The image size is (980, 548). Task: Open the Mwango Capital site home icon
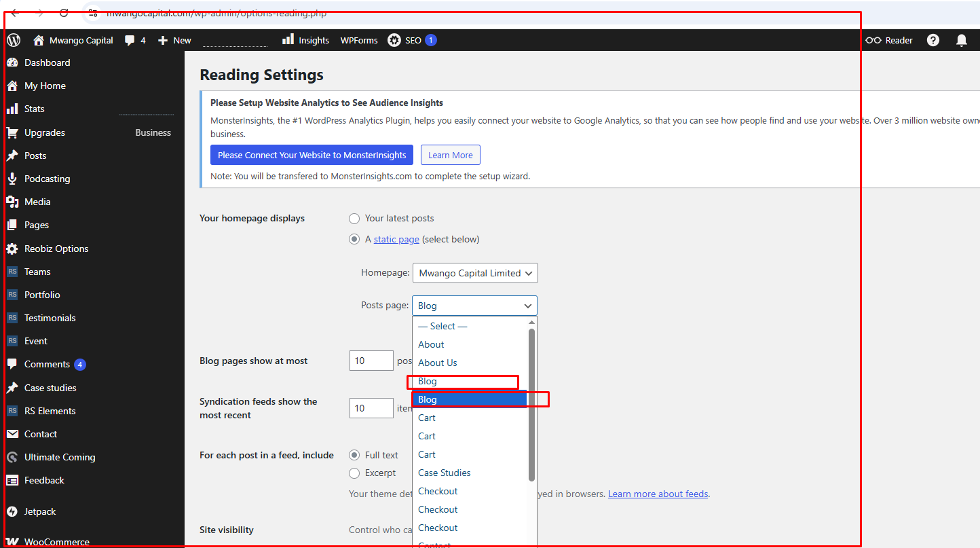[39, 40]
